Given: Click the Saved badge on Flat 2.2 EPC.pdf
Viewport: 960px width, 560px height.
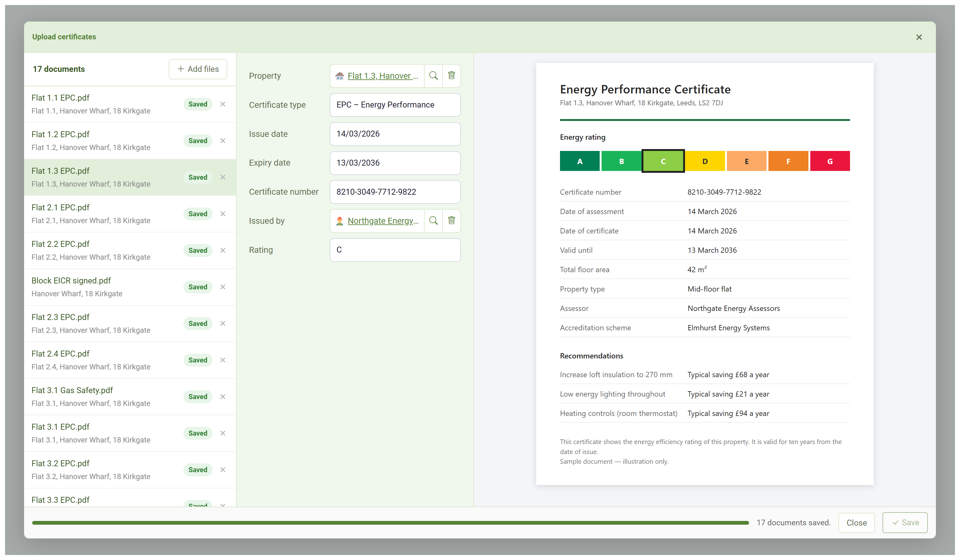Looking at the screenshot, I should pos(198,250).
